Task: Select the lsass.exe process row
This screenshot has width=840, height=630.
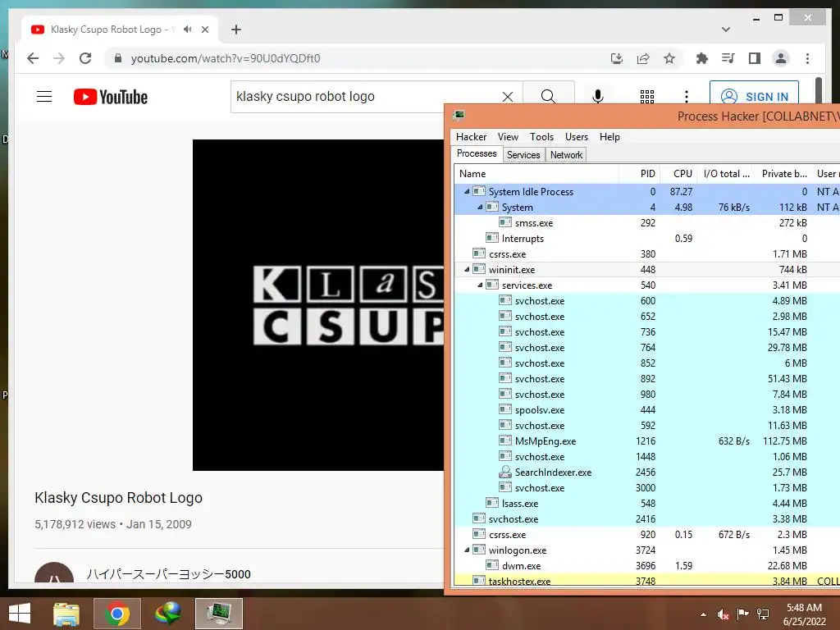Action: pos(646,504)
